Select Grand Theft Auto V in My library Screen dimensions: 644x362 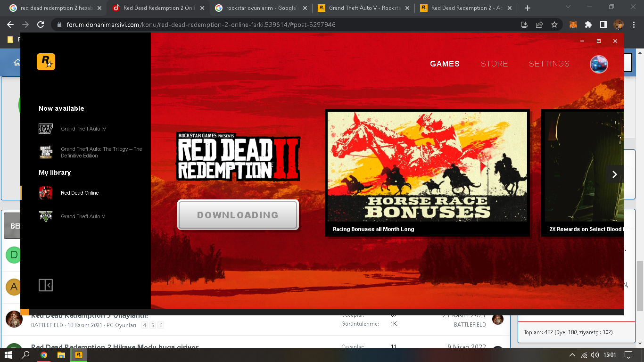point(83,216)
